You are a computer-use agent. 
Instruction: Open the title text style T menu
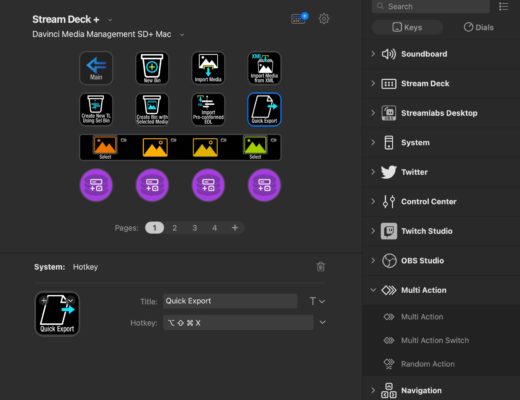pos(317,301)
